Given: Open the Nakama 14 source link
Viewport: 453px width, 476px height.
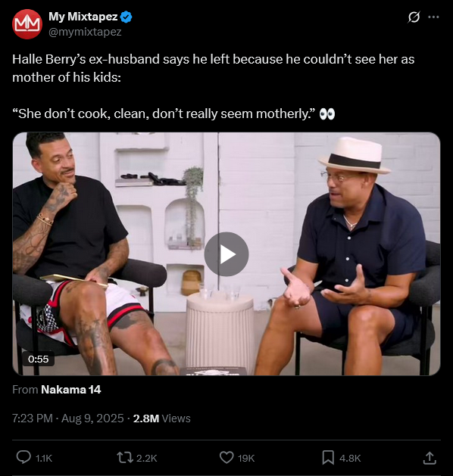Looking at the screenshot, I should click(70, 390).
